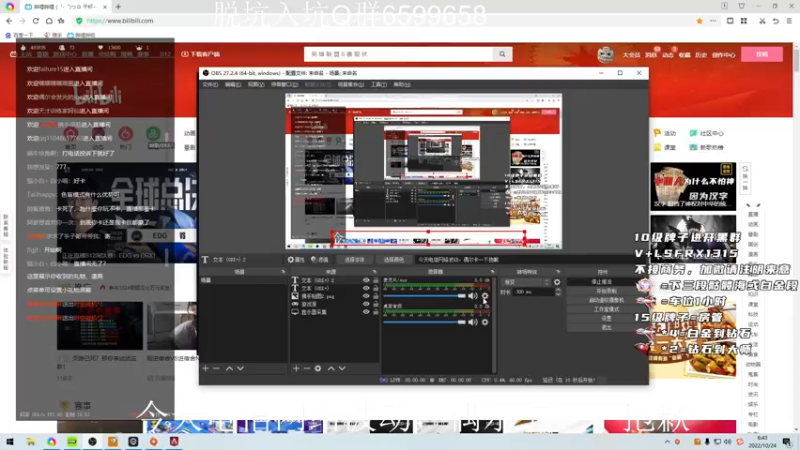Image resolution: width=800 pixels, height=450 pixels.
Task: Move scene up with arrow icon
Action: pyautogui.click(x=229, y=368)
